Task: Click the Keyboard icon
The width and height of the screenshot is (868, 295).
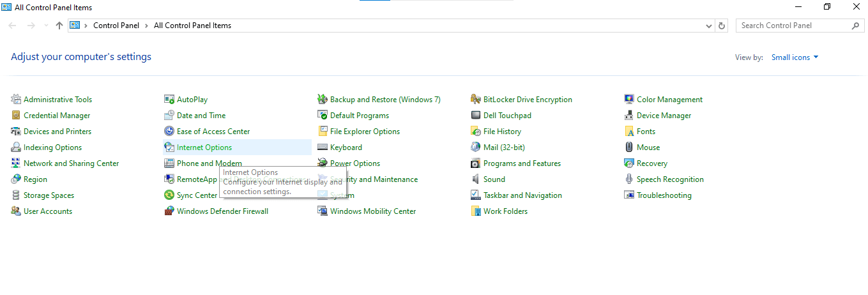Action: 323,147
